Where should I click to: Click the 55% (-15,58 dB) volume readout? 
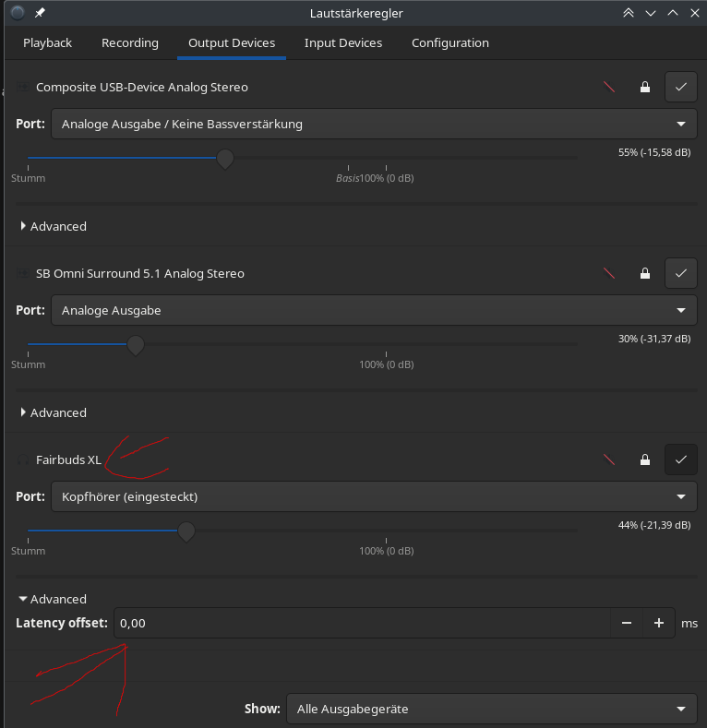tap(654, 153)
